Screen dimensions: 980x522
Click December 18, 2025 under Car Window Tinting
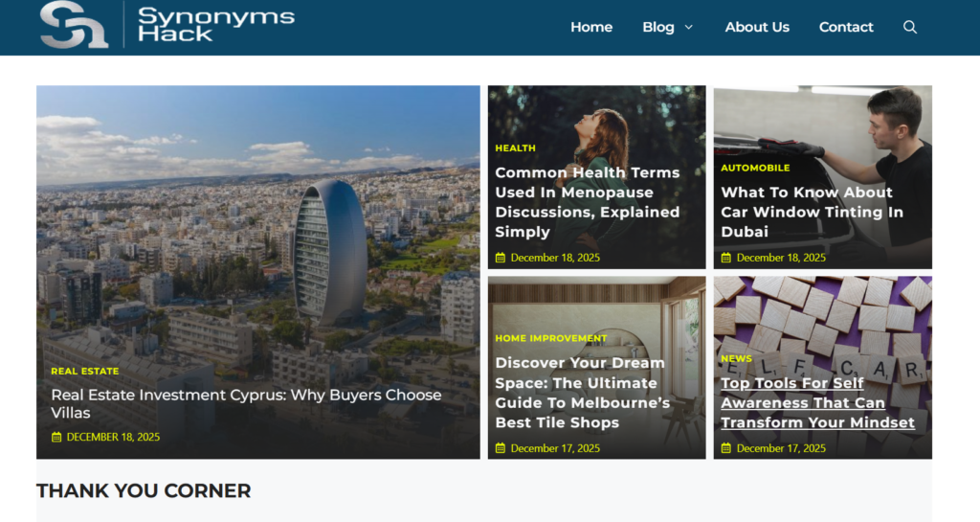[x=781, y=258]
